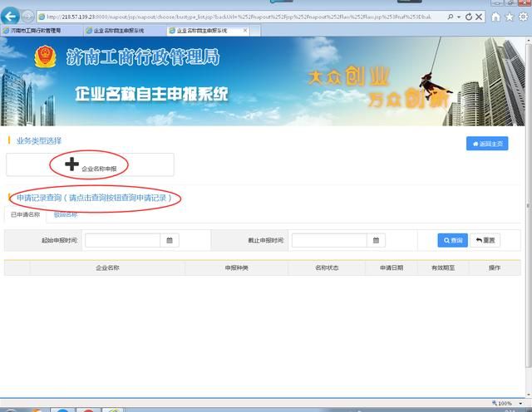Refresh the page with the reload icon
Viewport: 532px width, 412px height.
coord(469,17)
